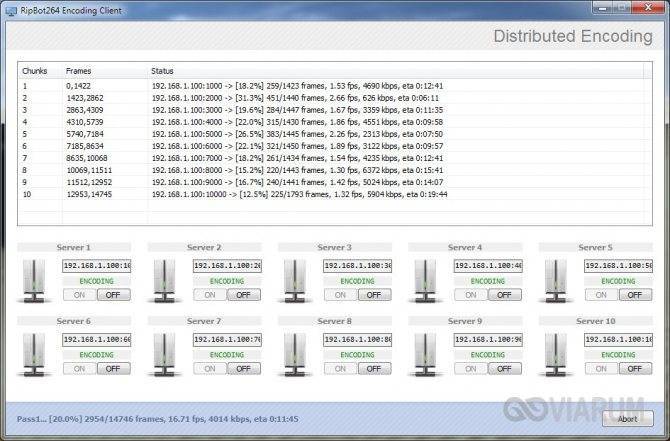Switch Server 5 ON button
Viewport: 670px width, 441px height.
[601, 295]
